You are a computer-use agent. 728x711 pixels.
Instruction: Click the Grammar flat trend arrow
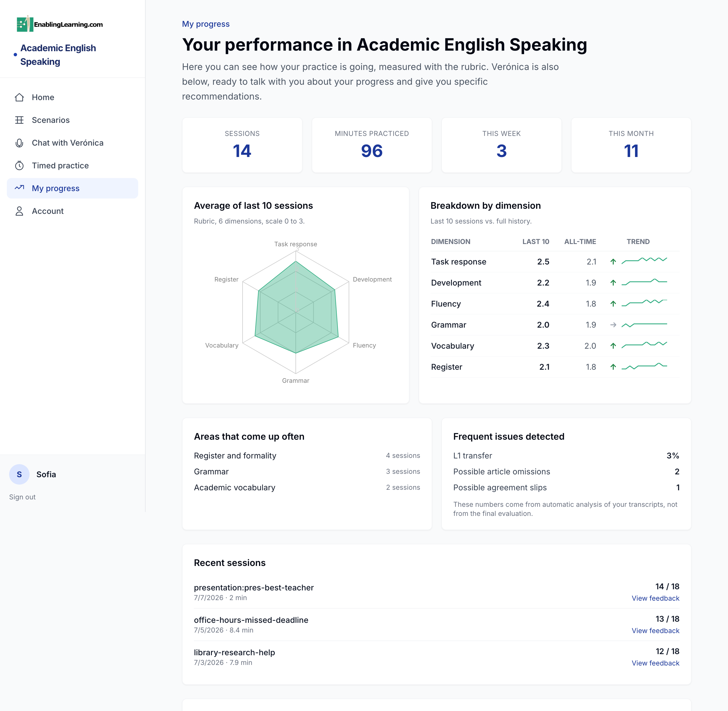point(613,325)
